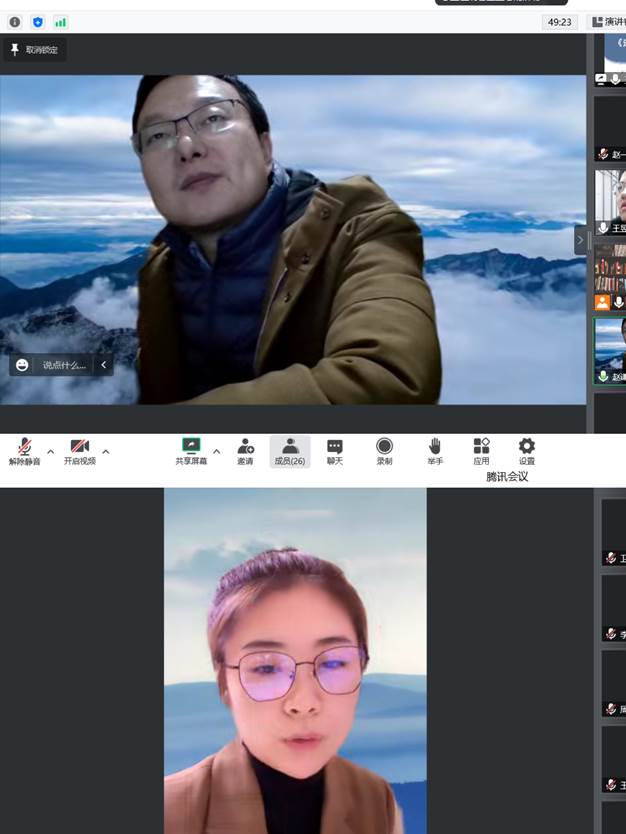Screen dimensions: 626x834
Task: Unpin video with 取消锁定 button
Action: pos(35,50)
